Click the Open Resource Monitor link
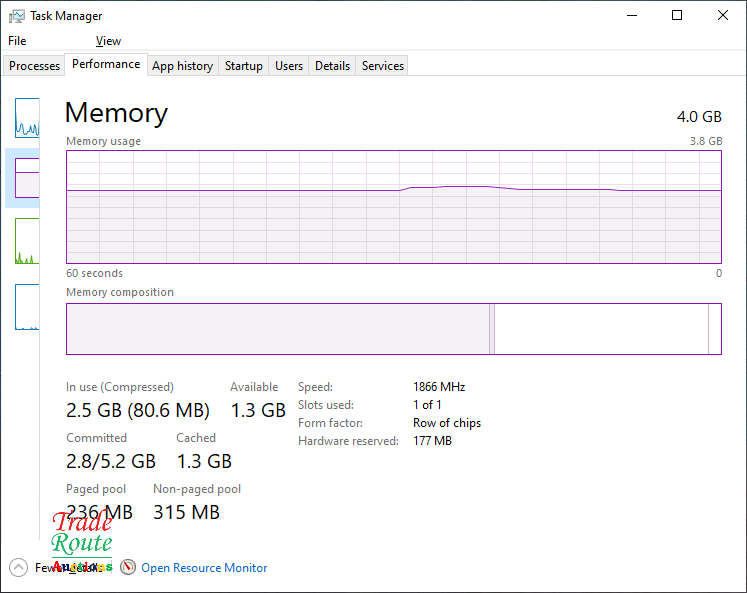This screenshot has width=747, height=593. (204, 567)
